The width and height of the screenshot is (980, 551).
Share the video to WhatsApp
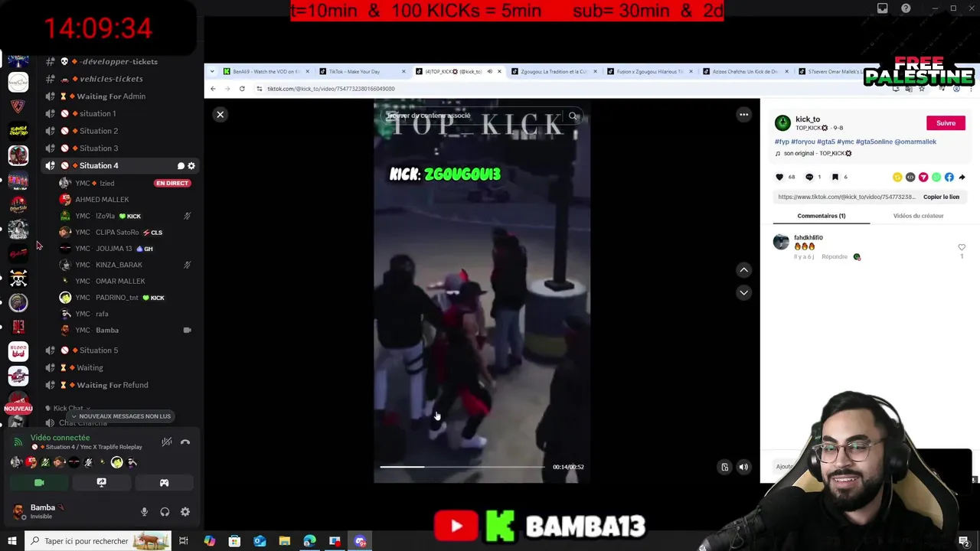pyautogui.click(x=936, y=177)
